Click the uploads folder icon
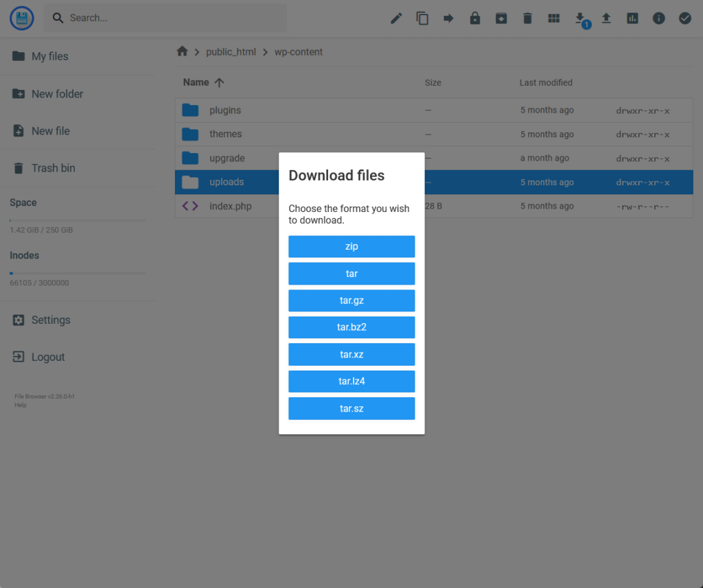 (190, 182)
